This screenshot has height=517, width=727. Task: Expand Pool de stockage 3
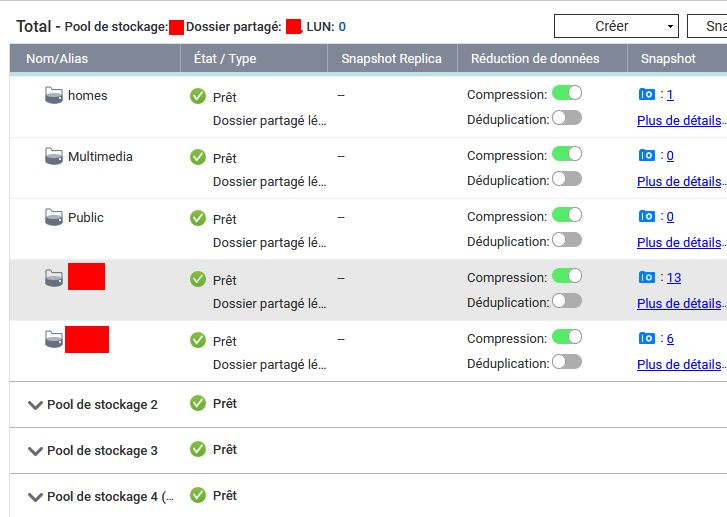pyautogui.click(x=36, y=451)
